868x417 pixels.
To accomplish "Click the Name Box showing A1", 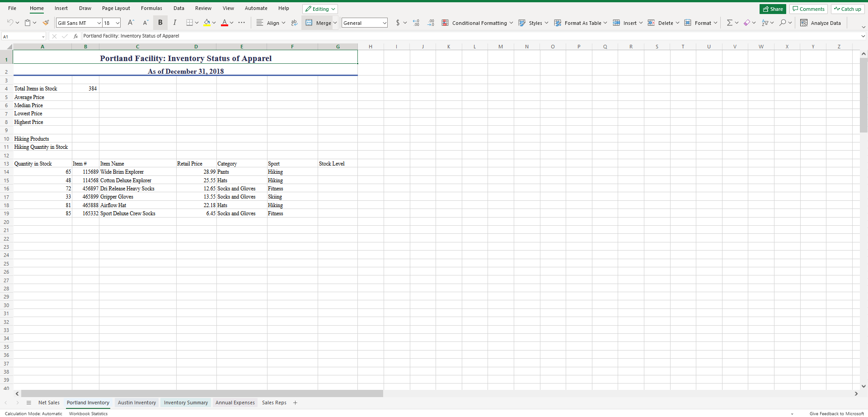I will (21, 36).
